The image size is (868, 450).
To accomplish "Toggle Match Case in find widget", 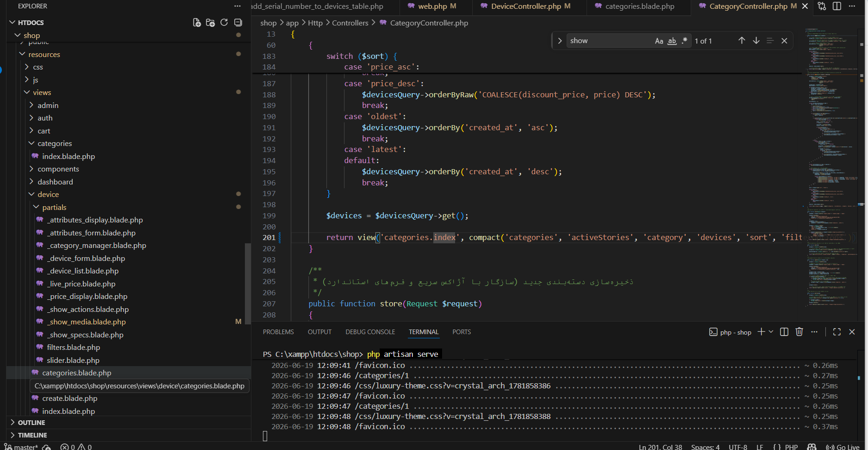I will pyautogui.click(x=659, y=41).
